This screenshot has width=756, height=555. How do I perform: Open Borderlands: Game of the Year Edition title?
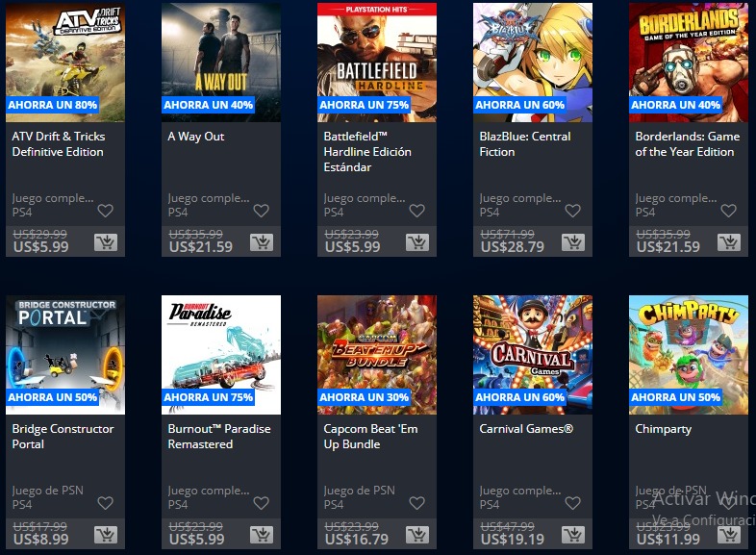pyautogui.click(x=687, y=144)
